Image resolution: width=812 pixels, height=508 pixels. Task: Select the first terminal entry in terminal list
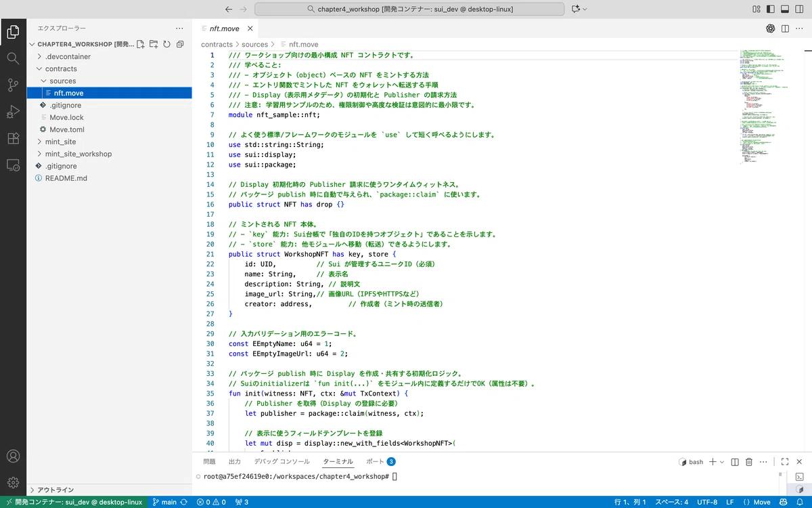click(x=799, y=477)
